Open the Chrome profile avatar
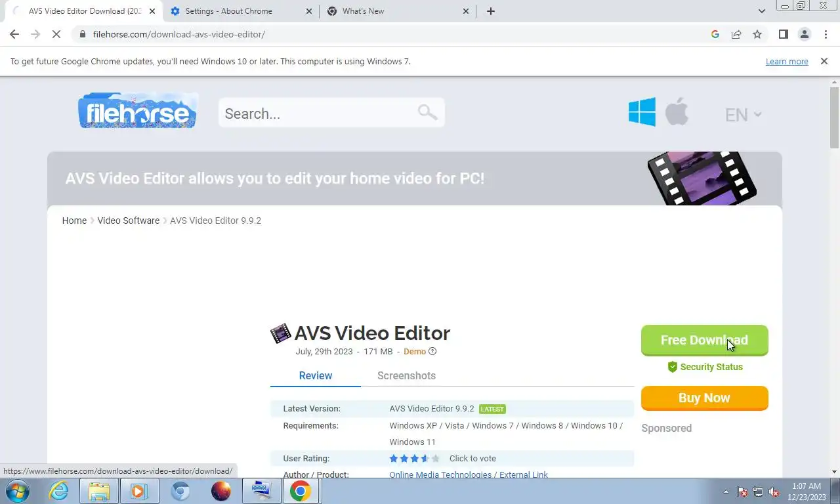840x504 pixels. [x=804, y=34]
